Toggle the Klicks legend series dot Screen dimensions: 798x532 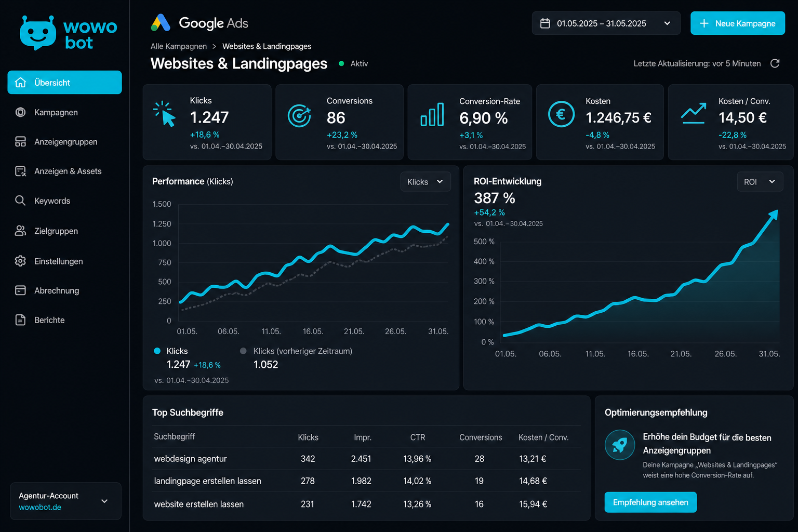tap(157, 351)
